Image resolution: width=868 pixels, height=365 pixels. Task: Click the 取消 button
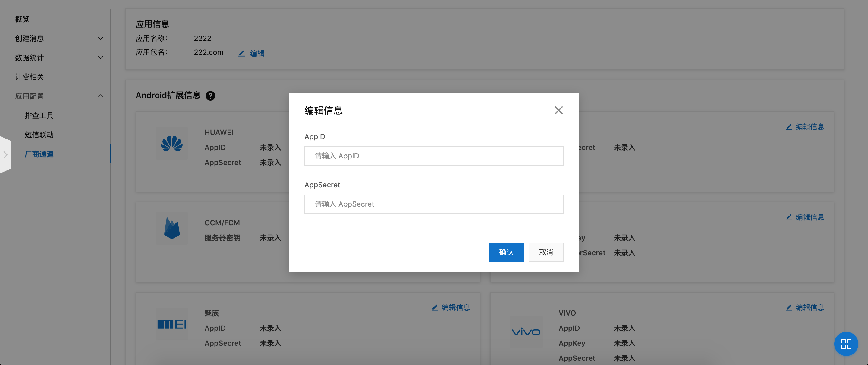pyautogui.click(x=546, y=252)
